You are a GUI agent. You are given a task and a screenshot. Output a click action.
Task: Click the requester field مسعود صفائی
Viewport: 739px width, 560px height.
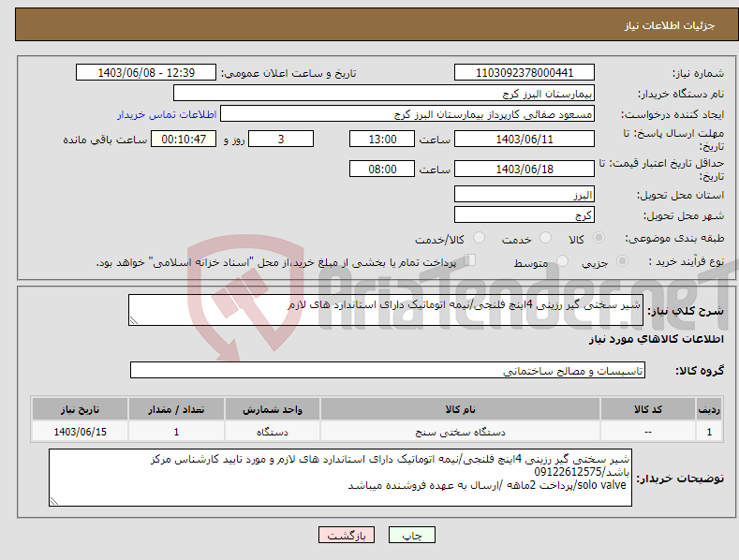[407, 113]
